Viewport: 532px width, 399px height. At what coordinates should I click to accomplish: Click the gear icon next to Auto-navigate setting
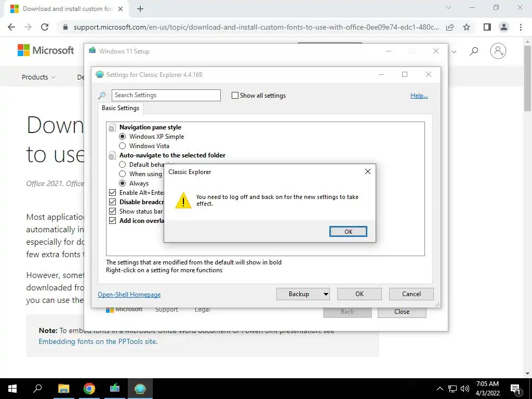[x=112, y=156]
